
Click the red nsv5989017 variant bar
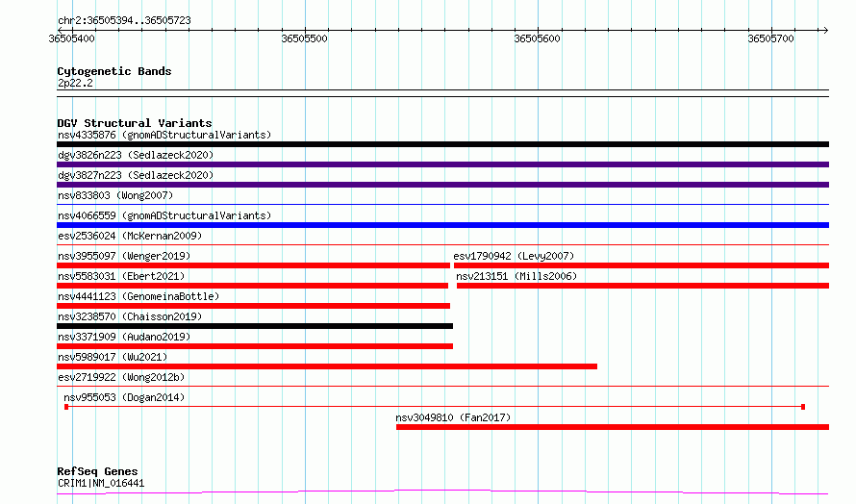tap(327, 366)
